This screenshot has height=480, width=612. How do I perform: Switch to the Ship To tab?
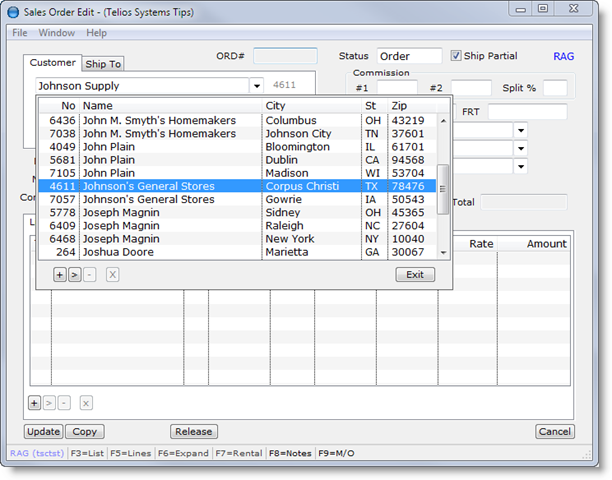pos(102,64)
